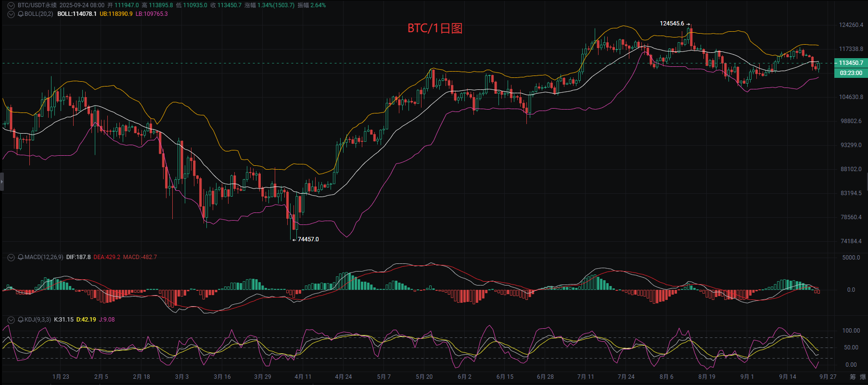Click the LB:109765.3 lower band value

pyautogui.click(x=152, y=14)
